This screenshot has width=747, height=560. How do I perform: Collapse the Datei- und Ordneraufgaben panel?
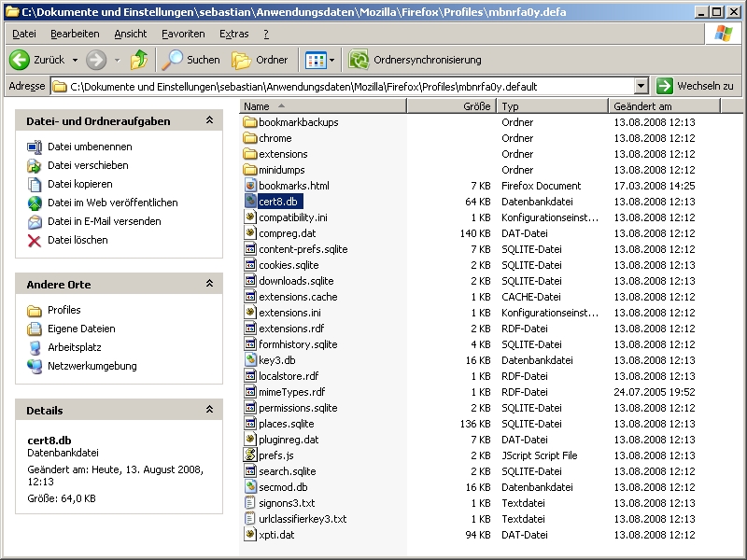pos(209,120)
